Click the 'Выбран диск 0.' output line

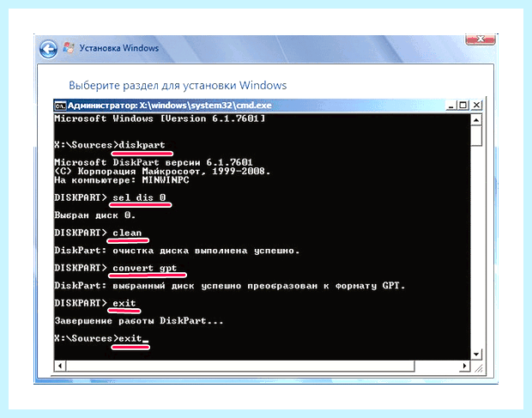pos(95,215)
